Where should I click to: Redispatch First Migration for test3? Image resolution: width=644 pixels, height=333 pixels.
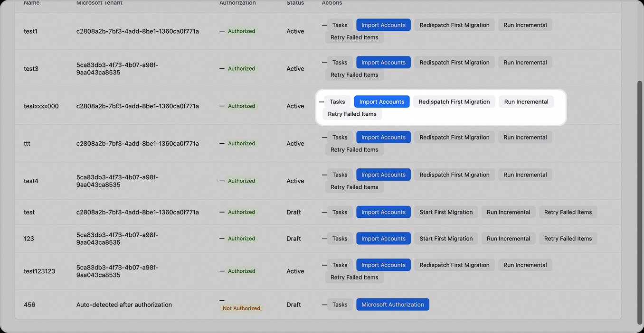454,63
